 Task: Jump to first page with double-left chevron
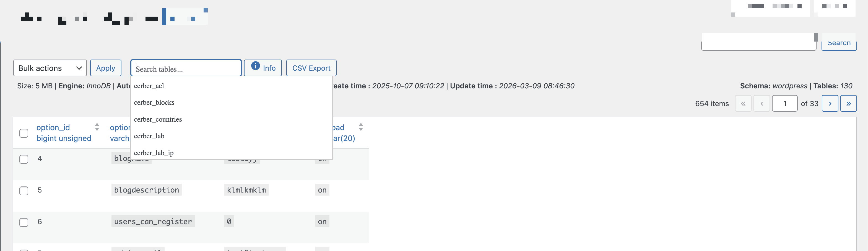tap(743, 103)
